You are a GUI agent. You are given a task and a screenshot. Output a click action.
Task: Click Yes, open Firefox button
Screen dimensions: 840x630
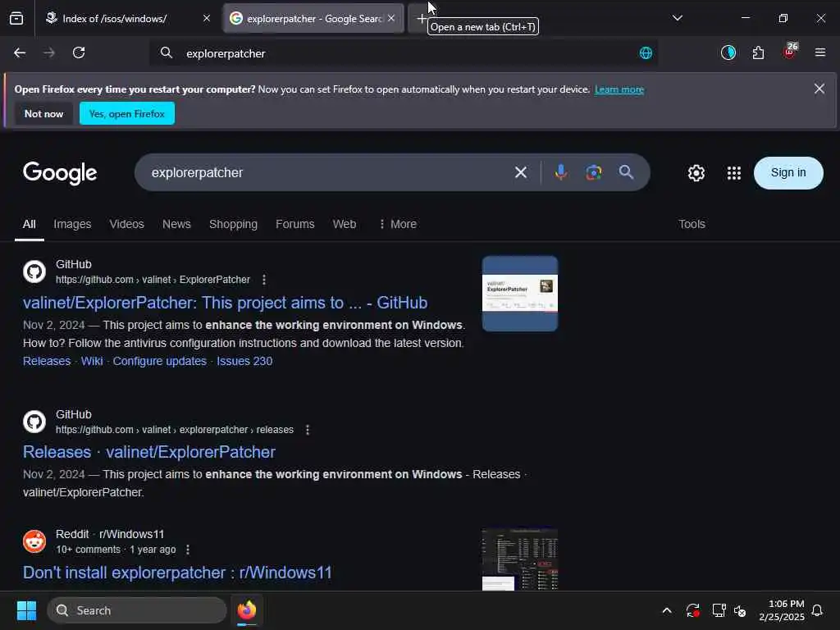(127, 113)
